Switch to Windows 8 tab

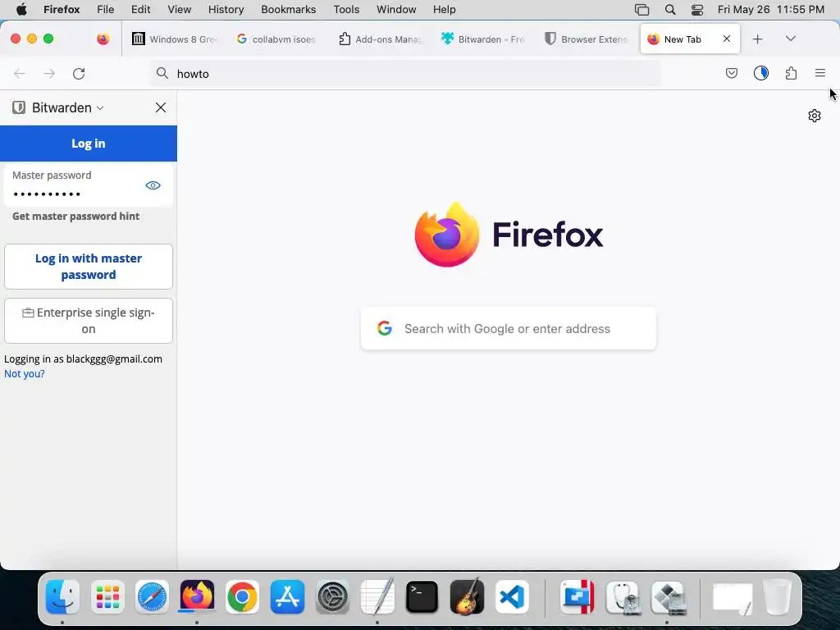click(174, 39)
